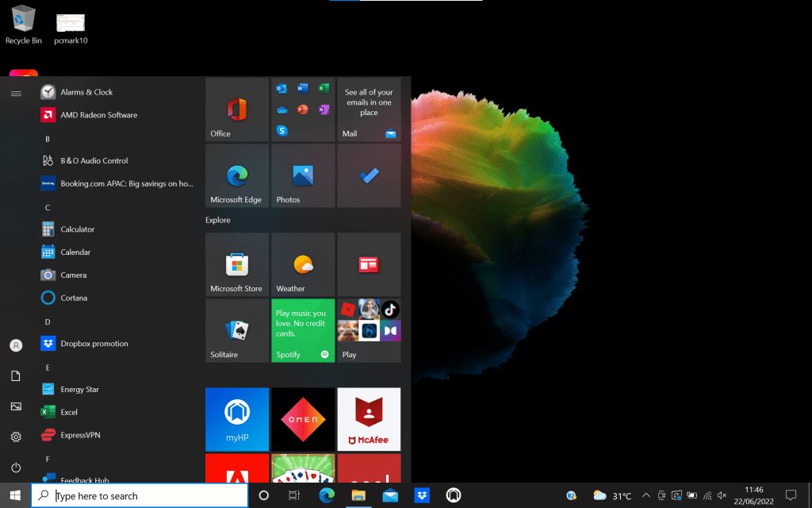
Task: Click the muted volume tray icon
Action: [x=722, y=495]
